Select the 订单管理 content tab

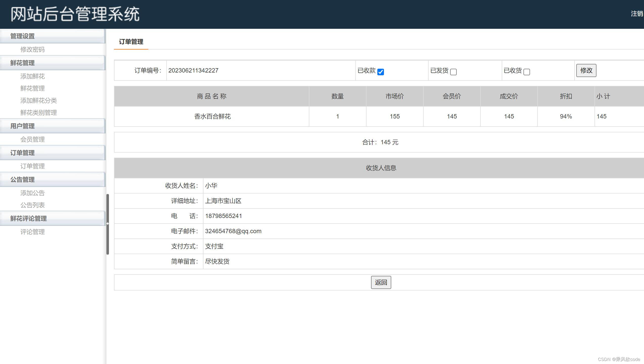click(131, 42)
